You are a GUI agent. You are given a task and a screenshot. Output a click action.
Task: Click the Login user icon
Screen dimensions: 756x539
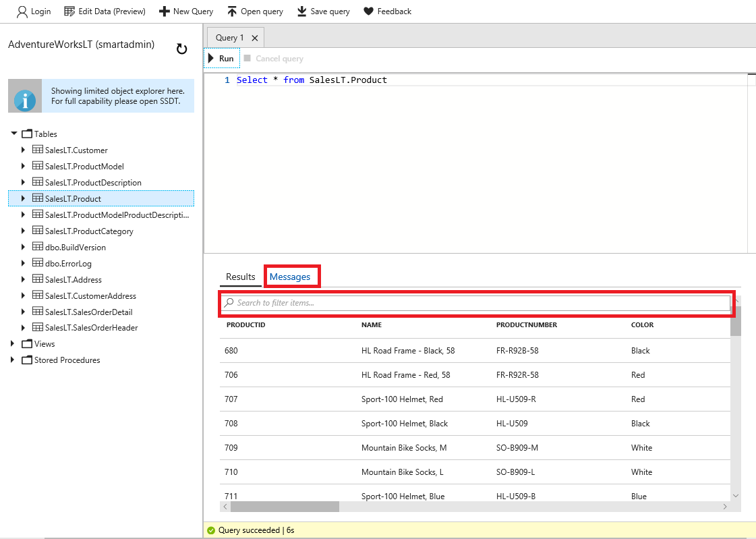pos(22,11)
